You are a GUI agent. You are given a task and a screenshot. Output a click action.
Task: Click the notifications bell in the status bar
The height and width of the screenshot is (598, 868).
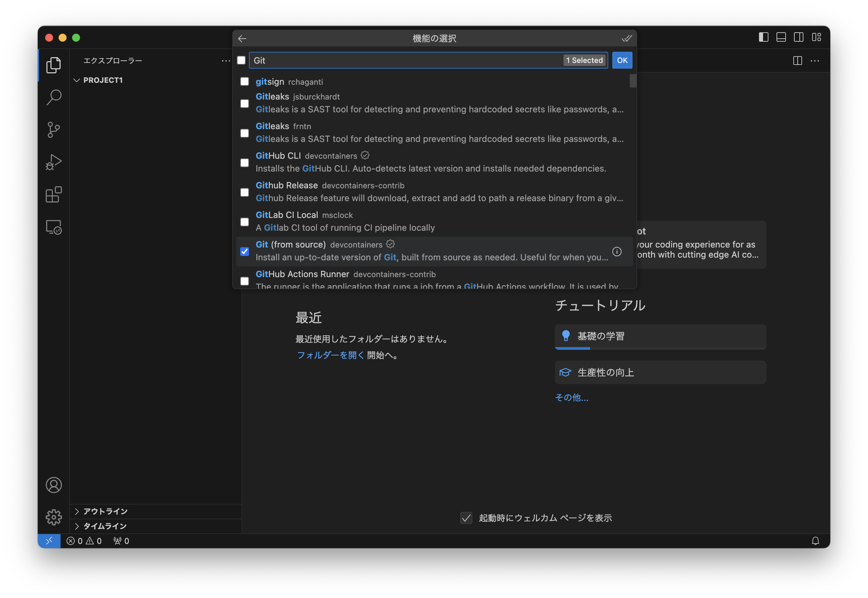[x=816, y=541]
